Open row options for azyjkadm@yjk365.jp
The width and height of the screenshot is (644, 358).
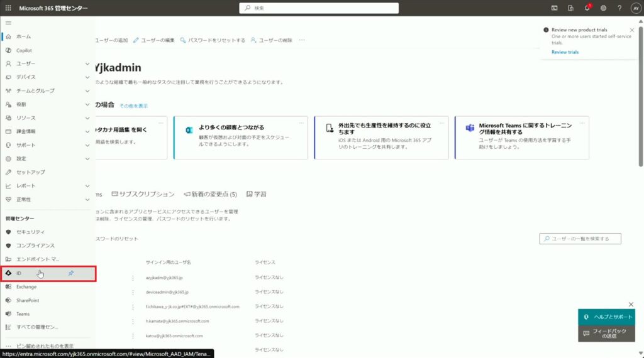point(133,278)
